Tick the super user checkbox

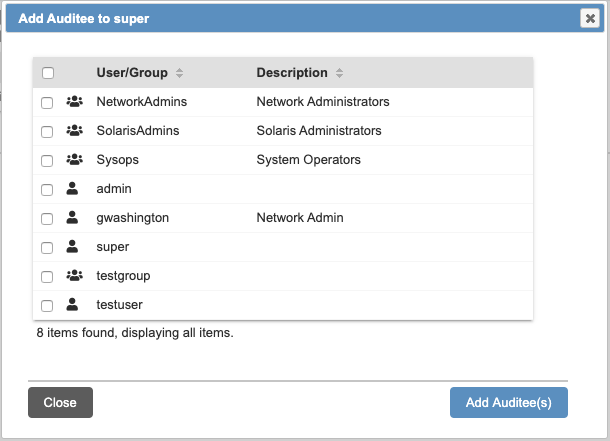coord(47,248)
